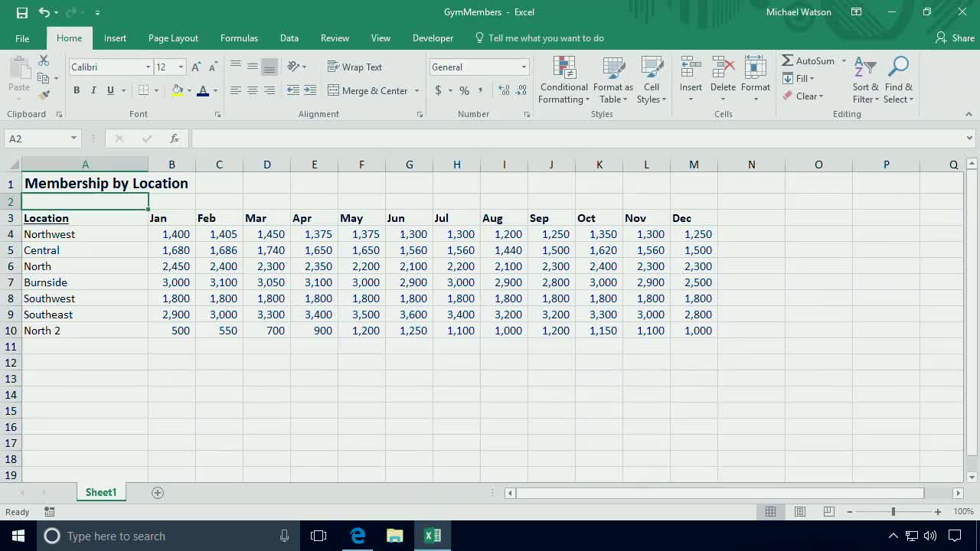Toggle underline formatting
The height and width of the screenshot is (551, 980).
tap(109, 90)
